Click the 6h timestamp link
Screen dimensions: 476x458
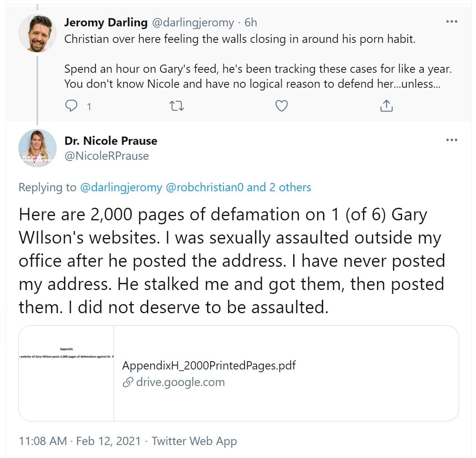pyautogui.click(x=251, y=22)
